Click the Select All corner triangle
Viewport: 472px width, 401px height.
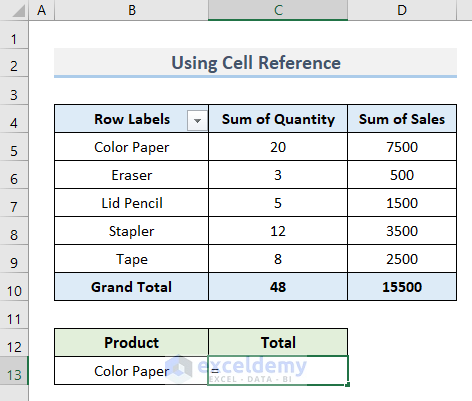pyautogui.click(x=18, y=11)
